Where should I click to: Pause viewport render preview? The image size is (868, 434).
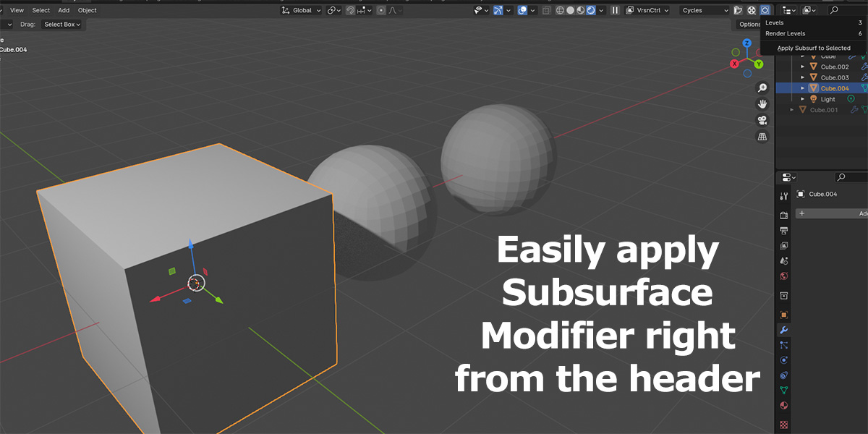click(615, 10)
